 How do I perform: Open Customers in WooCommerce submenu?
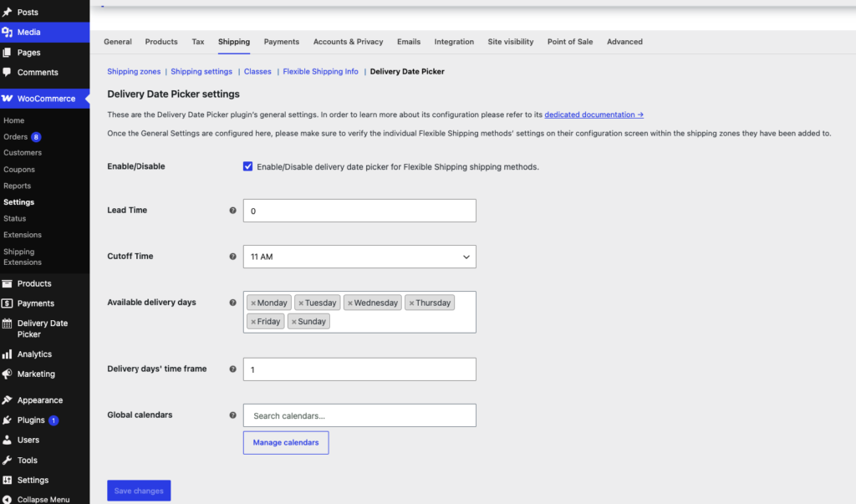[23, 153]
